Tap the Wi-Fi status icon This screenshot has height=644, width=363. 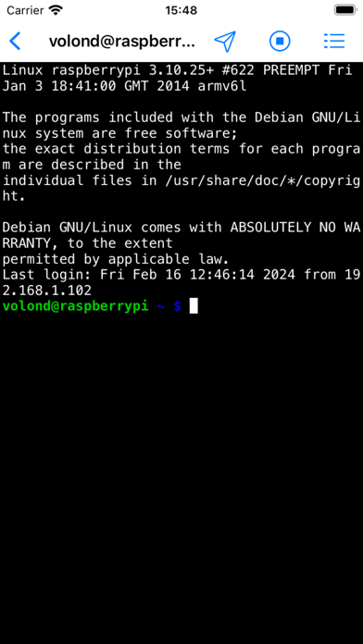coord(56,10)
